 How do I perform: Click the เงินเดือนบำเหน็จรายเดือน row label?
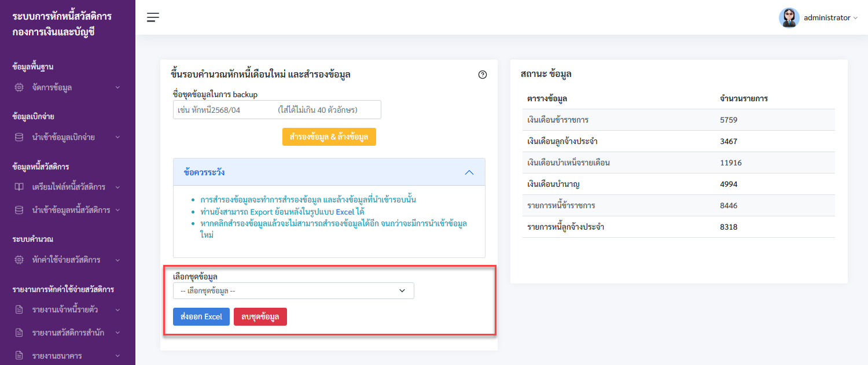[x=568, y=163]
